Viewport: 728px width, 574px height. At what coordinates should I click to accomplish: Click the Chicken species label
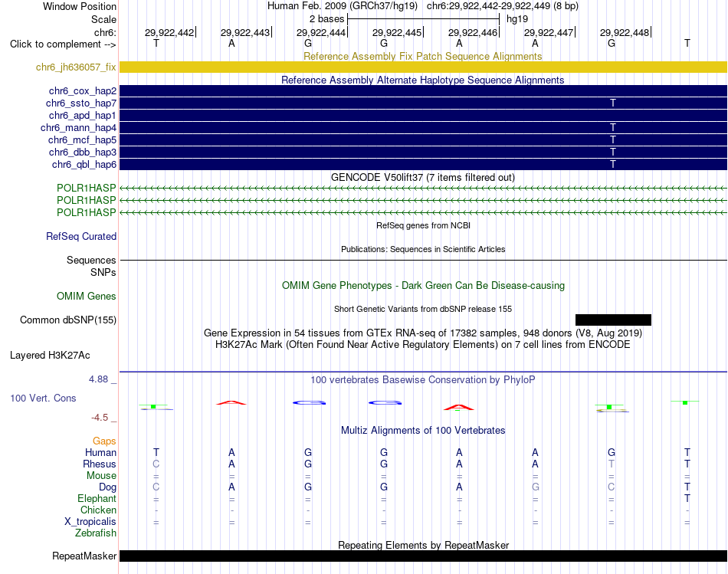coord(98,510)
